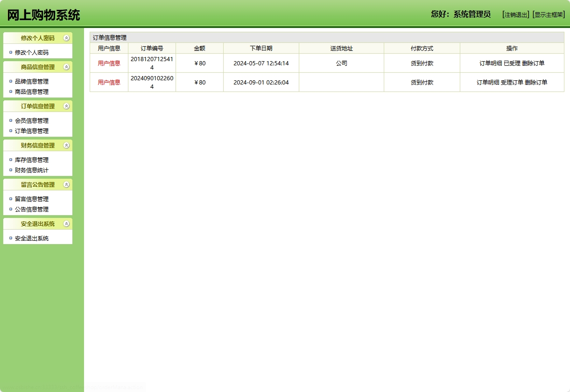Click order number 20181207125414
This screenshot has height=392, width=570.
pos(152,63)
